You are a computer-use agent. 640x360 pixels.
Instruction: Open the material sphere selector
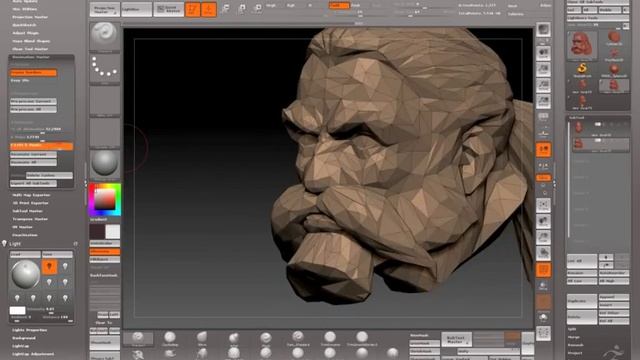click(104, 164)
